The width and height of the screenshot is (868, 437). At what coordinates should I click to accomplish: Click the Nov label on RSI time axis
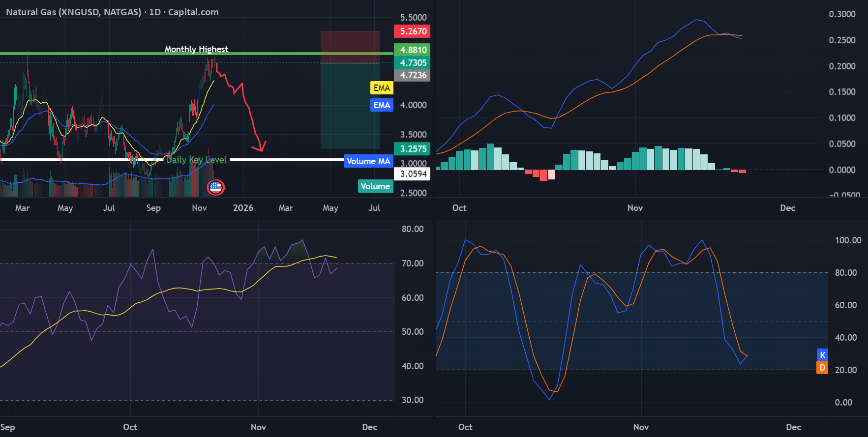click(258, 427)
